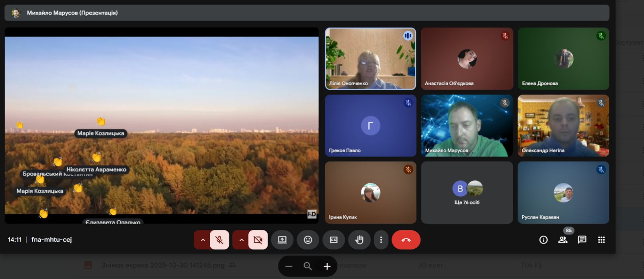The width and height of the screenshot is (644, 279).
Task: Click the Михайло Марусов presentation header bar
Action: tap(306, 13)
